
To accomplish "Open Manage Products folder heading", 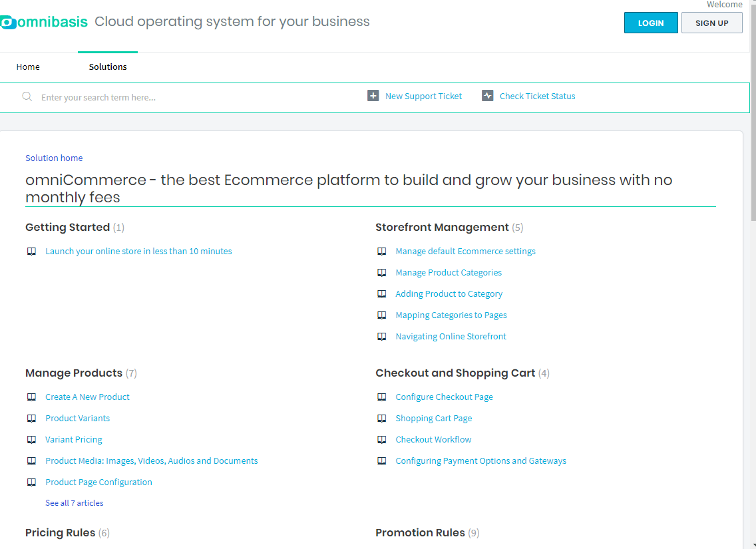I will pos(74,373).
